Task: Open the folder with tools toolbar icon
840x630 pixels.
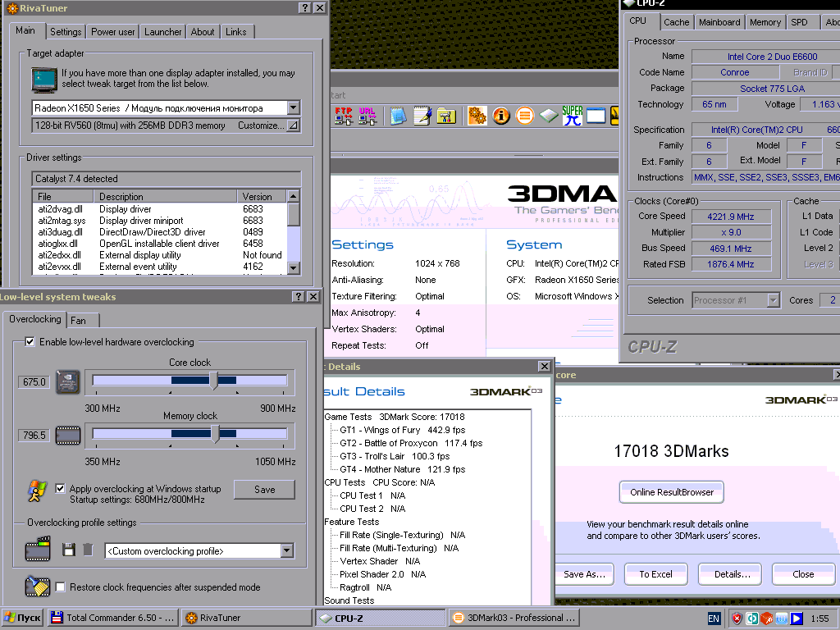Action: coord(445,116)
